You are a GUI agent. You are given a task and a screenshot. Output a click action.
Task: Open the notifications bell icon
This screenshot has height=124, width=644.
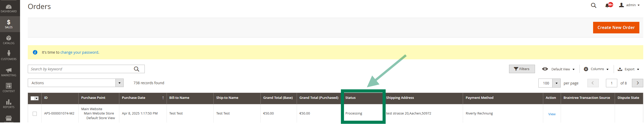607,5
